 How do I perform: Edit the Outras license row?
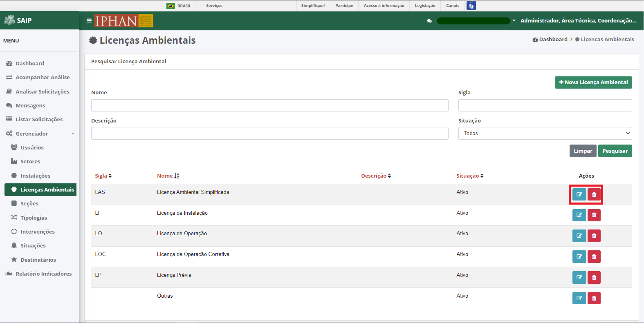[579, 298]
